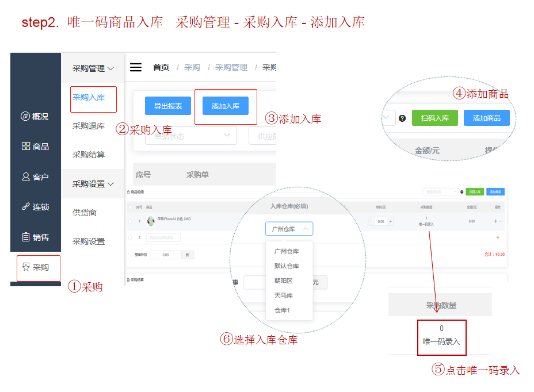The width and height of the screenshot is (534, 392).
Task: Click the iPhone14 product thumbnail image
Action: [x=151, y=221]
